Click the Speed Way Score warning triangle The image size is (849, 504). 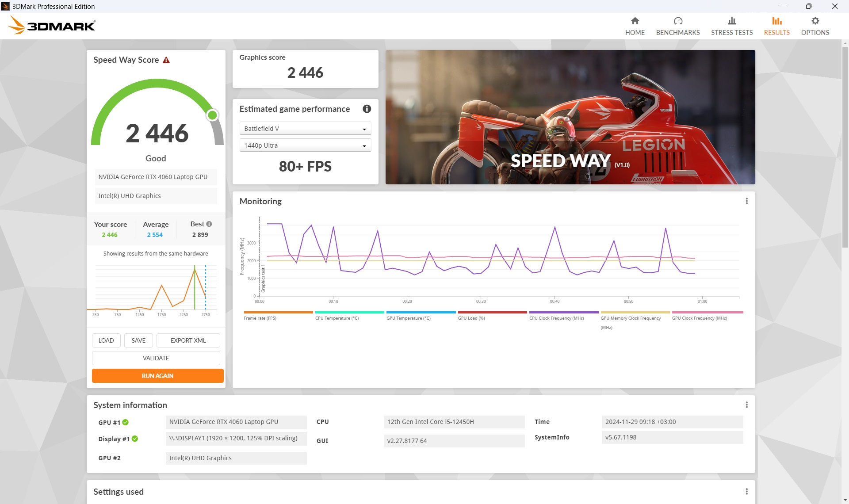click(166, 60)
